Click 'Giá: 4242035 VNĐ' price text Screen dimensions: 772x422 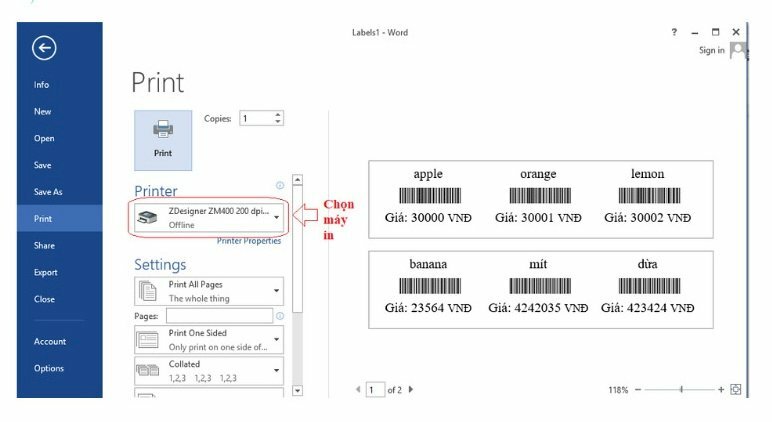(x=538, y=308)
